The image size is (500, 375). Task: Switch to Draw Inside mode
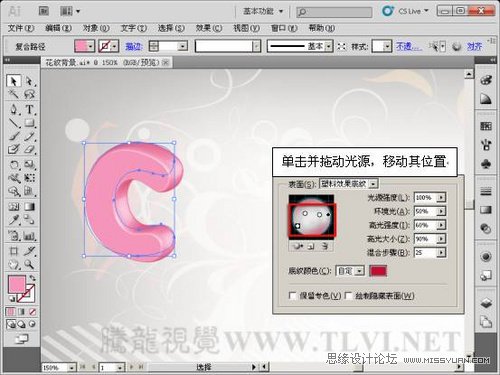tap(32, 324)
